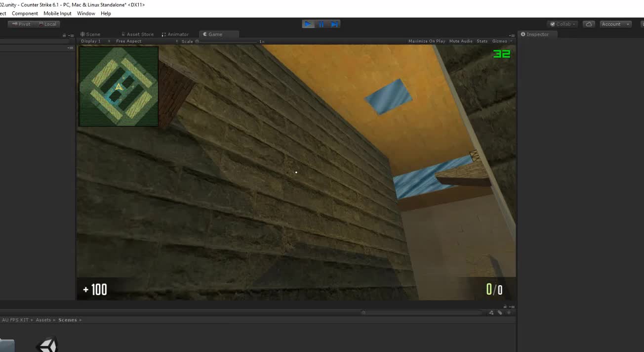Screen dimensions: 644x352
Task: Toggle the Pivot handle position button
Action: [21, 24]
